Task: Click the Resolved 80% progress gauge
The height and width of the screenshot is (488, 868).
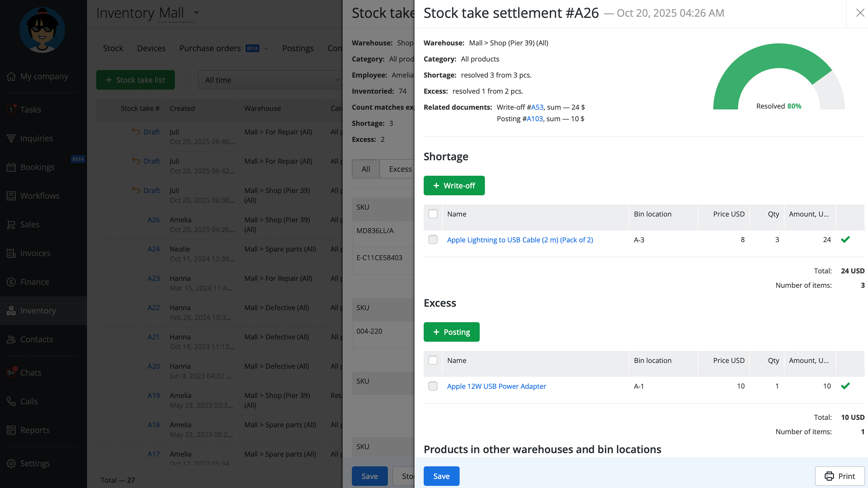Action: (x=779, y=78)
